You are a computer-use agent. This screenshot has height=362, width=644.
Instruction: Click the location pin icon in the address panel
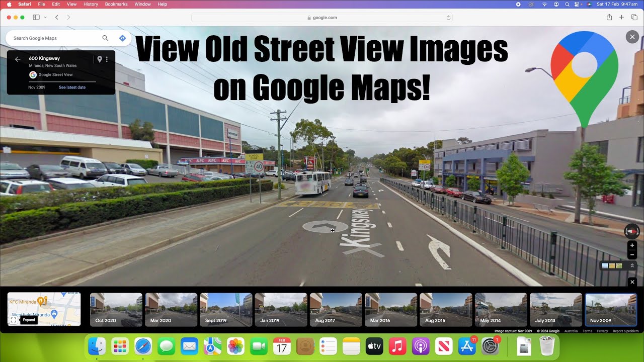(x=100, y=59)
